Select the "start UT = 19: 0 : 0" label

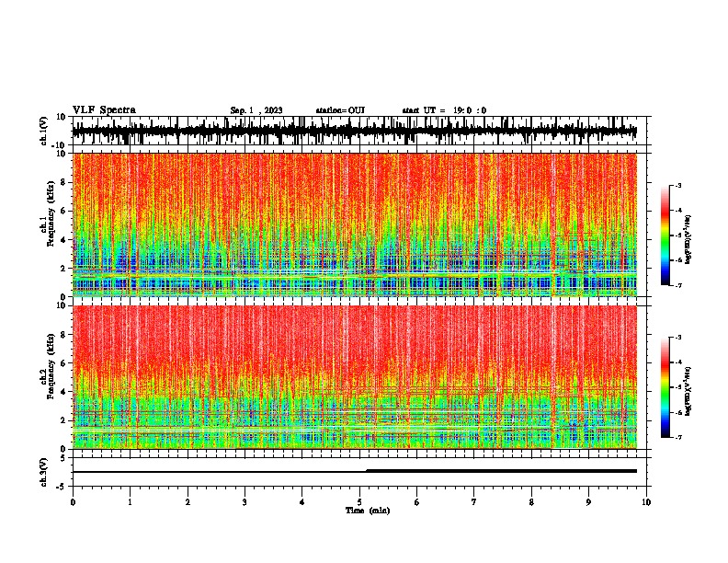click(444, 110)
